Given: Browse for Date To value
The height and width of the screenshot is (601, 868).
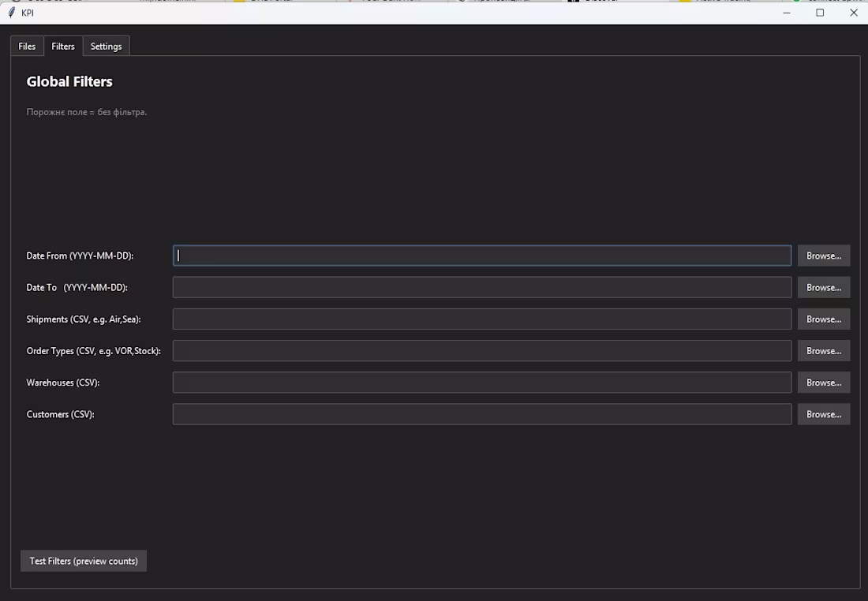Looking at the screenshot, I should pos(823,287).
